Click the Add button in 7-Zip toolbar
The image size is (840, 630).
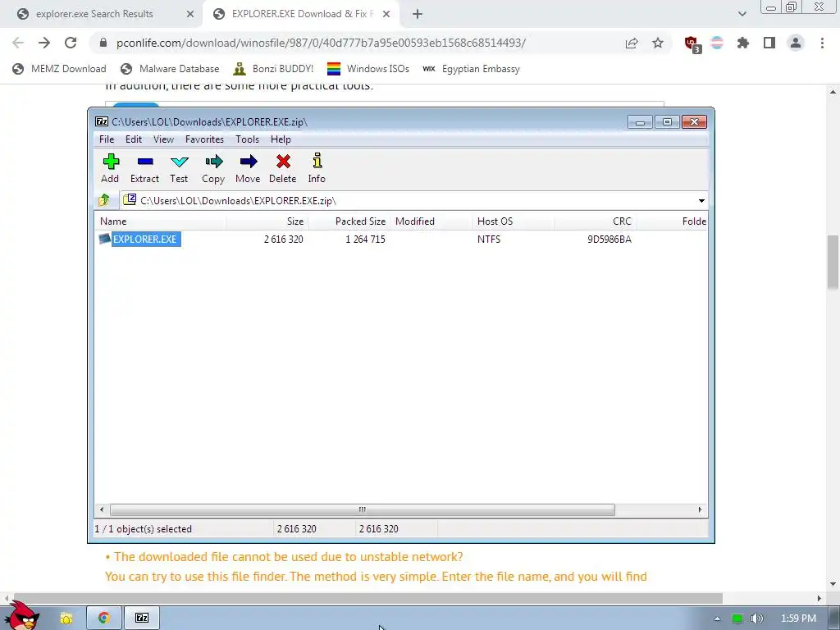coord(111,169)
